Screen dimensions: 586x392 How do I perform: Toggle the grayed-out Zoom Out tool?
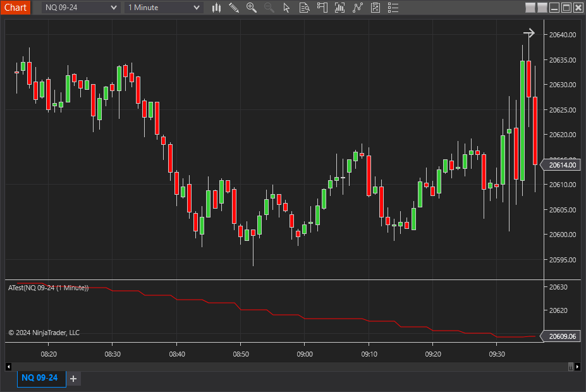point(269,8)
